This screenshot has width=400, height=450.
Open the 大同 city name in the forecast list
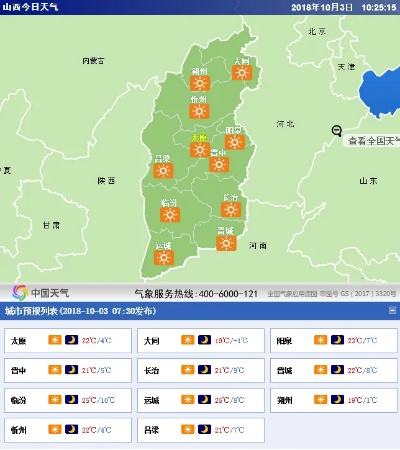pyautogui.click(x=151, y=341)
